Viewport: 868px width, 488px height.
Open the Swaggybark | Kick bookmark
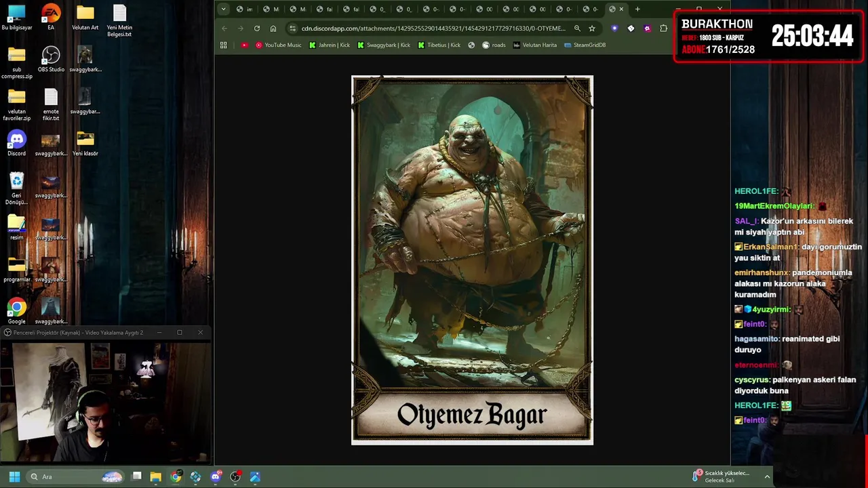(384, 45)
